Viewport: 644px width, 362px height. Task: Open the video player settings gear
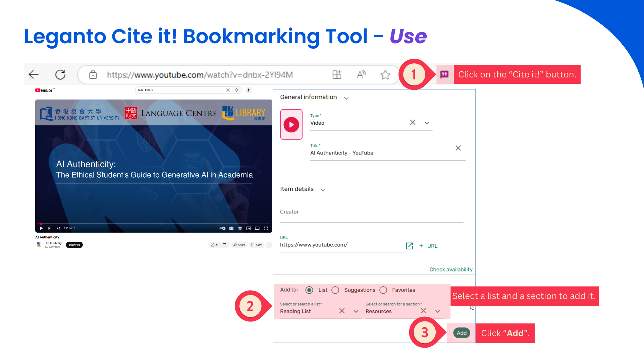[x=240, y=228]
